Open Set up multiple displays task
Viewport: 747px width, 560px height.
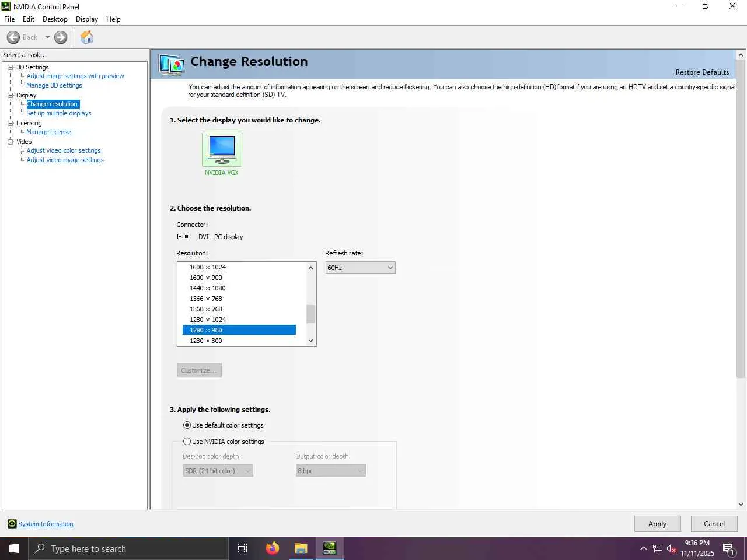(59, 113)
